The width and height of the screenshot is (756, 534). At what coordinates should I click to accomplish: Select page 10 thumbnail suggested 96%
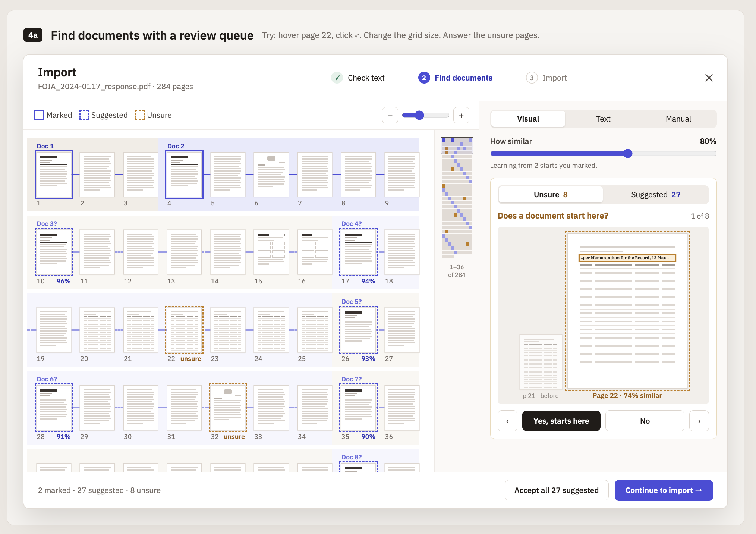pos(54,252)
